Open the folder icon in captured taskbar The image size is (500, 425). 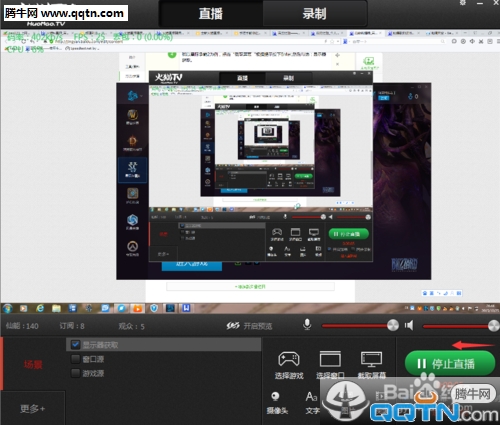[56, 308]
